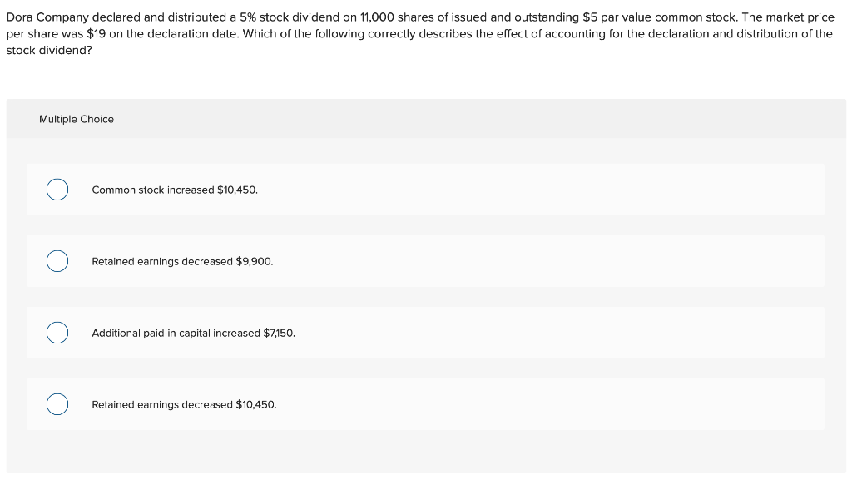The width and height of the screenshot is (852, 504).
Task: Click the second answer option row
Action: (x=425, y=261)
